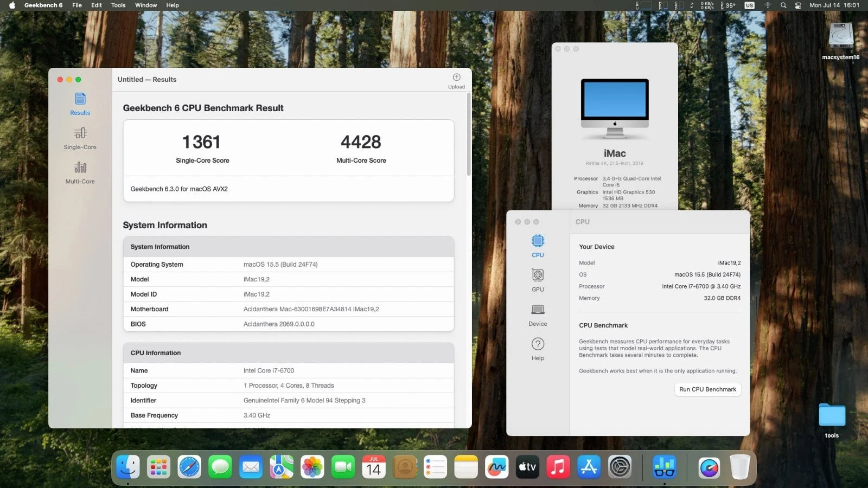This screenshot has height=488, width=868.
Task: Open the Help menu in menu bar
Action: coord(173,5)
